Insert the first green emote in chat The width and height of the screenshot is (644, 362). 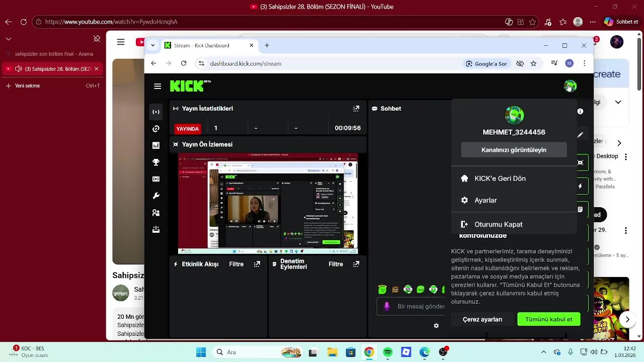click(x=382, y=289)
